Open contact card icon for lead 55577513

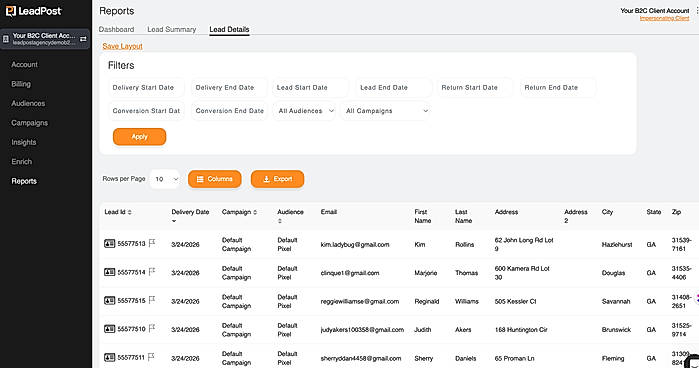[x=110, y=244]
